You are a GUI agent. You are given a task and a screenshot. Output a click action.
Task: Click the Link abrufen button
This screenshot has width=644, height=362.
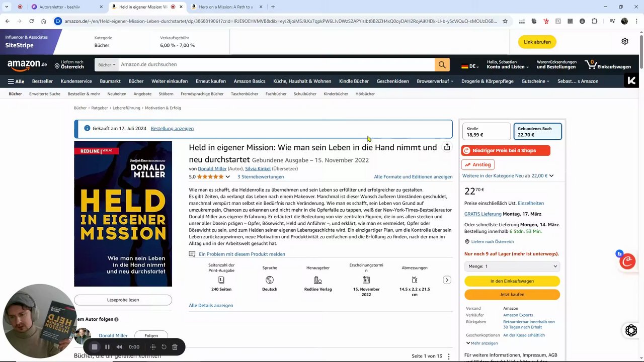(x=537, y=42)
